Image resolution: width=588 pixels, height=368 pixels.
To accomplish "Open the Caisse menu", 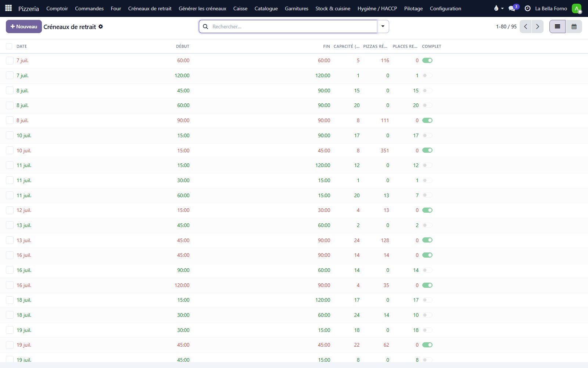I will click(x=240, y=8).
